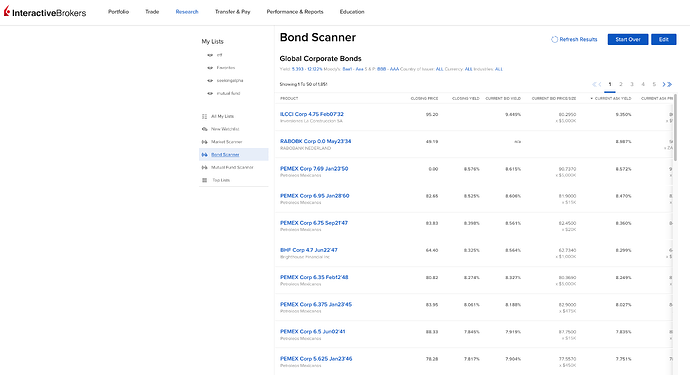690x375 pixels.
Task: Click the Market Scanner binoculars icon
Action: click(204, 142)
